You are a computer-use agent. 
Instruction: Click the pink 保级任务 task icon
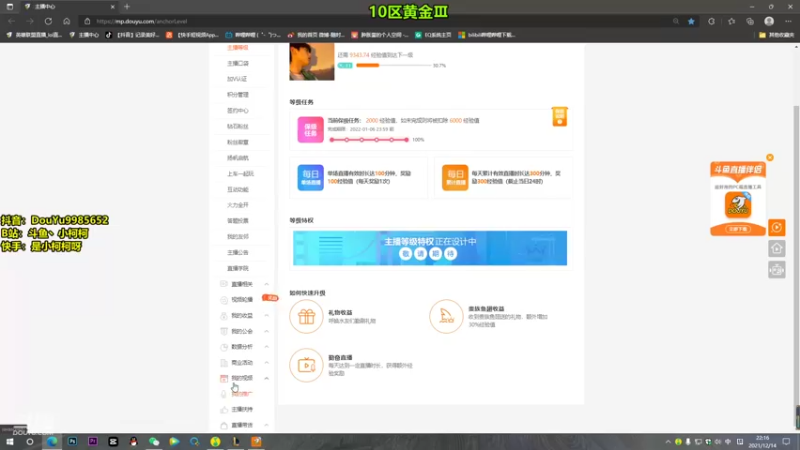click(310, 129)
